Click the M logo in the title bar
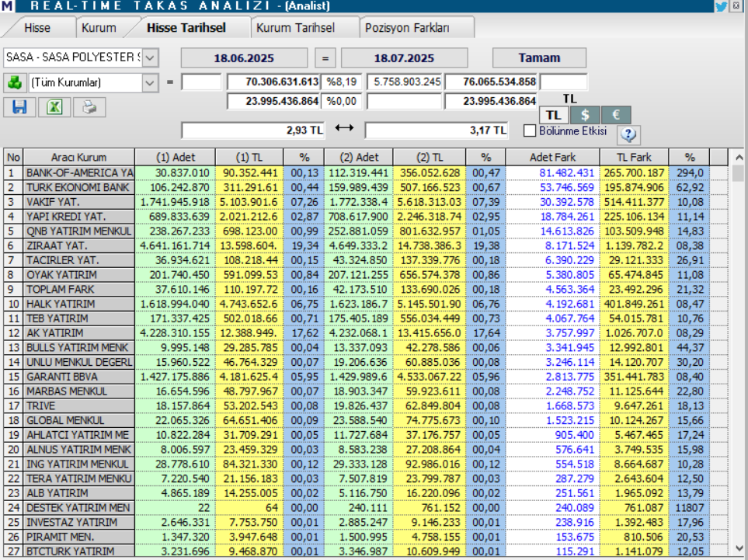 [7, 6]
